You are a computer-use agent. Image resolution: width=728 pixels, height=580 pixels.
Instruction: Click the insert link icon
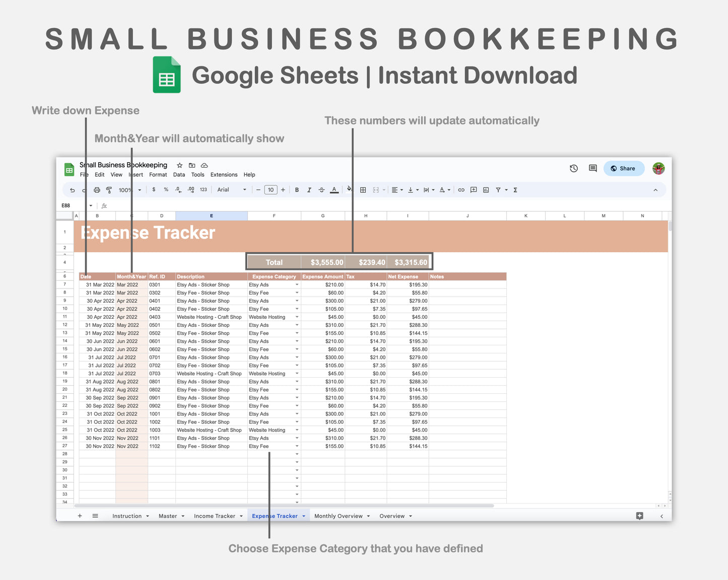pos(461,190)
